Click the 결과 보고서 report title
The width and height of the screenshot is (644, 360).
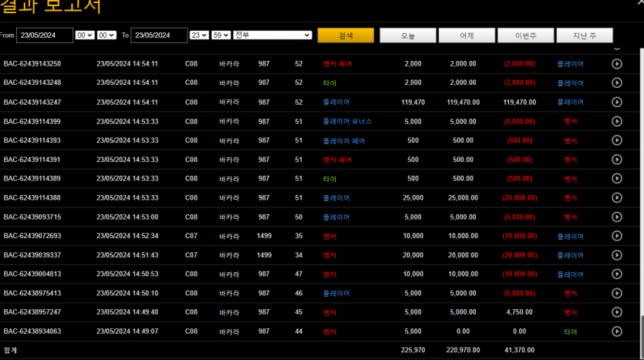pyautogui.click(x=50, y=6)
